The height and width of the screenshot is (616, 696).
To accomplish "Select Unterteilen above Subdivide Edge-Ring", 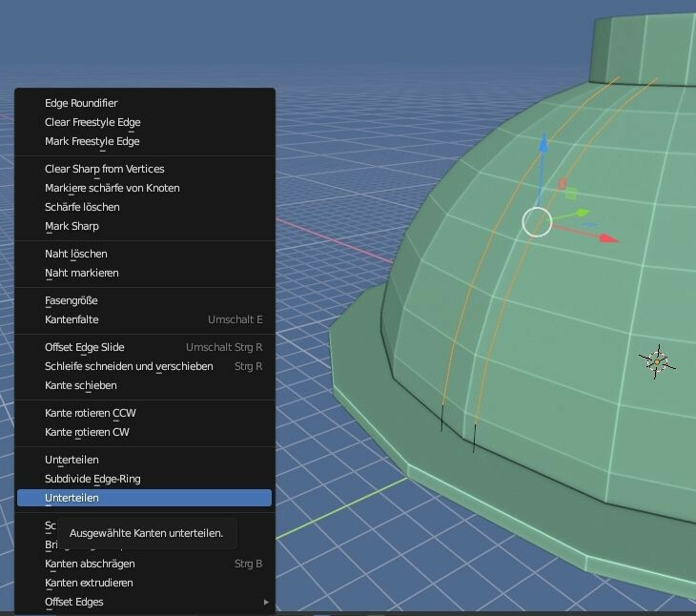I will 144,460.
